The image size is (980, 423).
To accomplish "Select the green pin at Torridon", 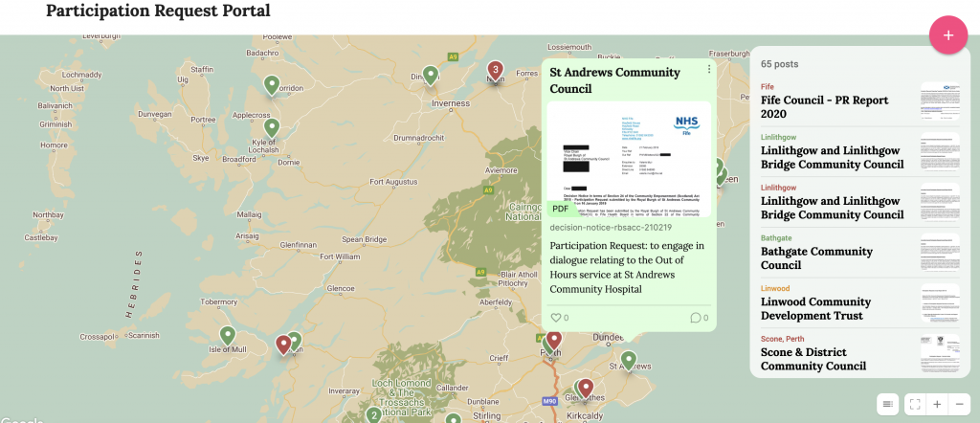I will click(x=271, y=85).
